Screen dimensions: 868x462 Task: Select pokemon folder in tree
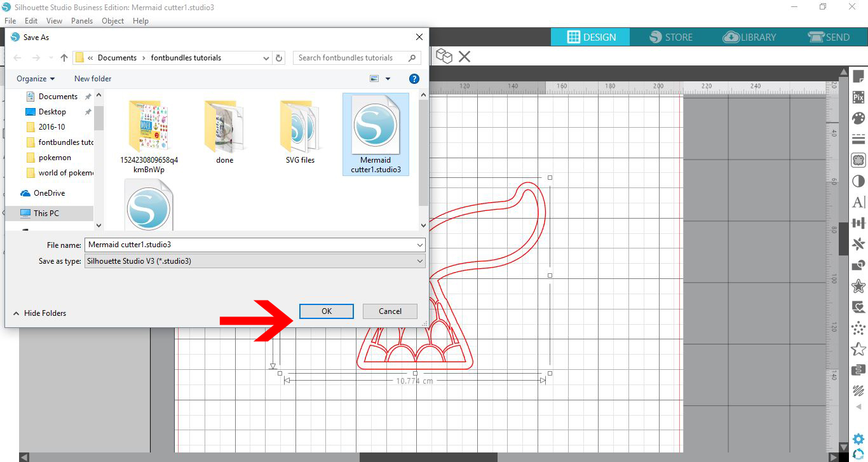click(55, 158)
